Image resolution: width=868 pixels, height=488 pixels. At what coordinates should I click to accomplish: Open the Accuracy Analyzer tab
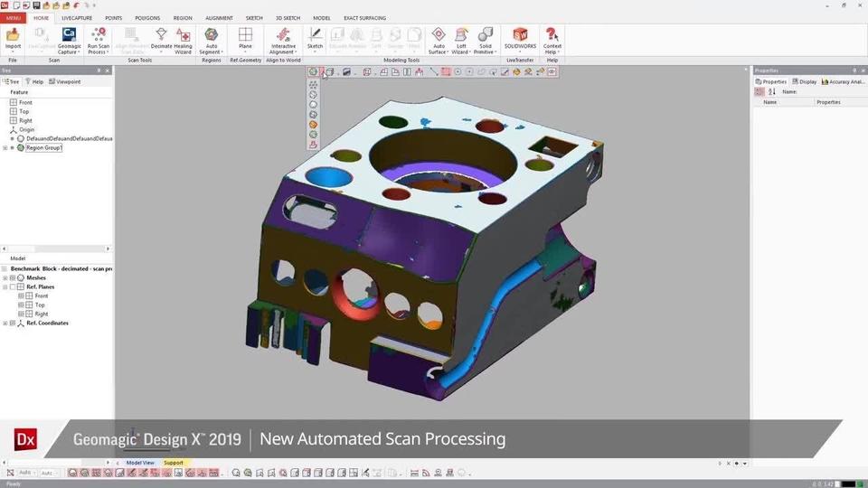[x=843, y=81]
